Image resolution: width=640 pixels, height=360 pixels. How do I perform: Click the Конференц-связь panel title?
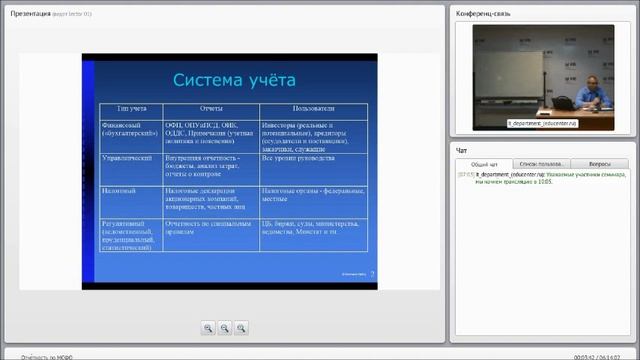[483, 13]
